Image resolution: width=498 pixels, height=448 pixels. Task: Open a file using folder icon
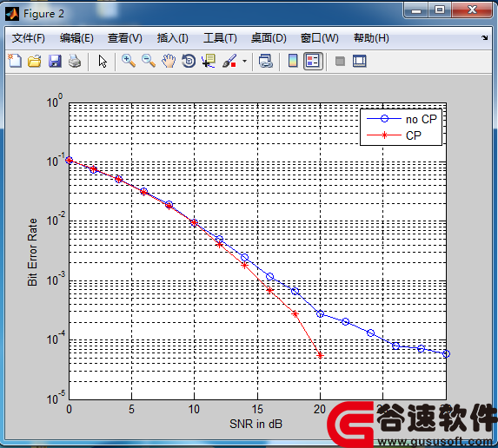click(34, 61)
